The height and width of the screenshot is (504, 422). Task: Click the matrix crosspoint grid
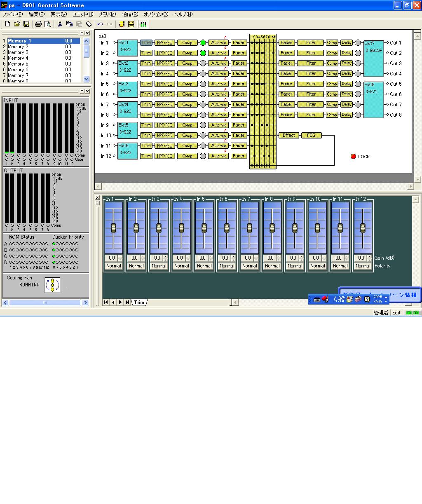tap(263, 102)
